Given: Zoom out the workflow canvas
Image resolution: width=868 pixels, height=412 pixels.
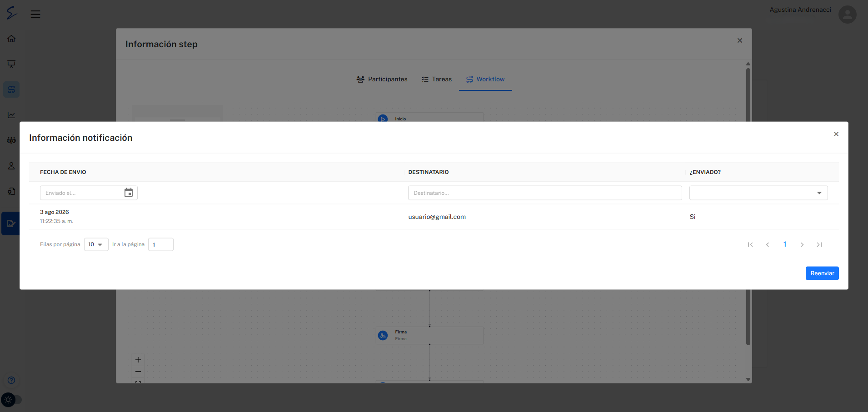Looking at the screenshot, I should [138, 372].
